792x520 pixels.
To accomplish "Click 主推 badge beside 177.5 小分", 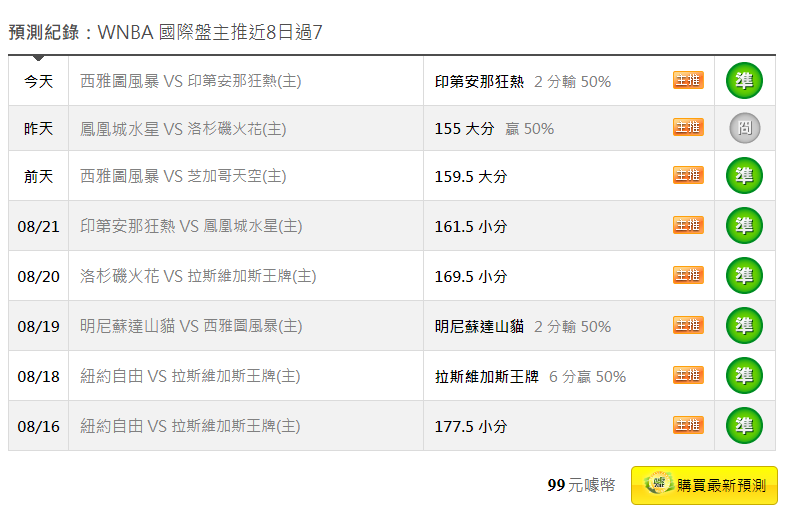I will (688, 425).
